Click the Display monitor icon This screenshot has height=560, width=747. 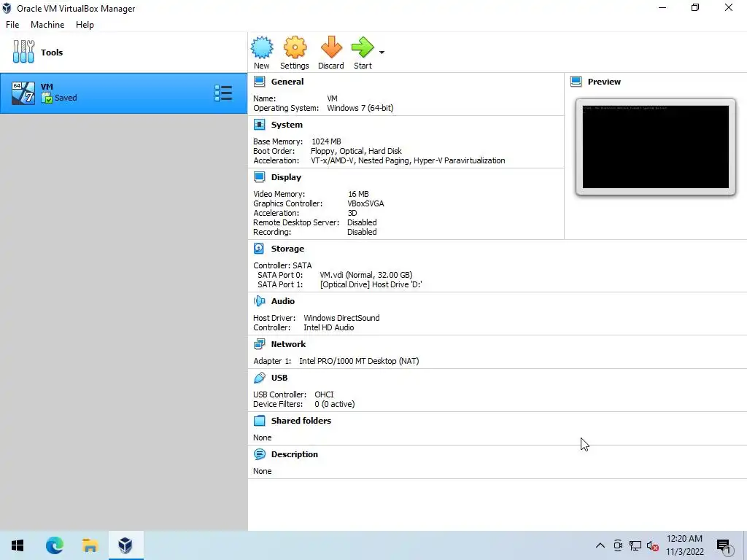259,177
